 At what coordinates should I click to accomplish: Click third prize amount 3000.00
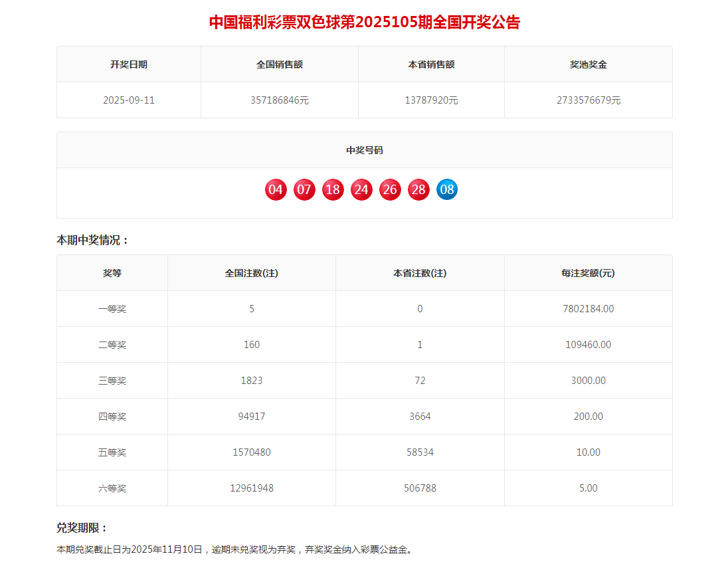[589, 381]
